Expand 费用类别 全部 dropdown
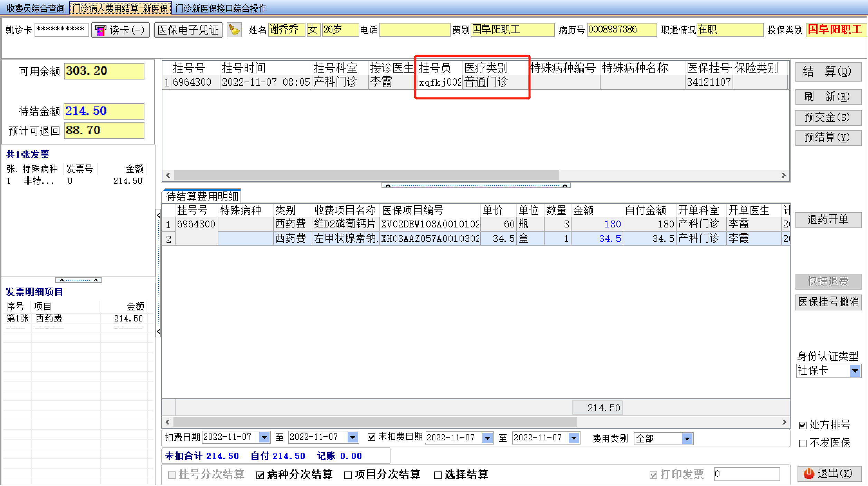Image resolution: width=868 pixels, height=486 pixels. coord(687,439)
